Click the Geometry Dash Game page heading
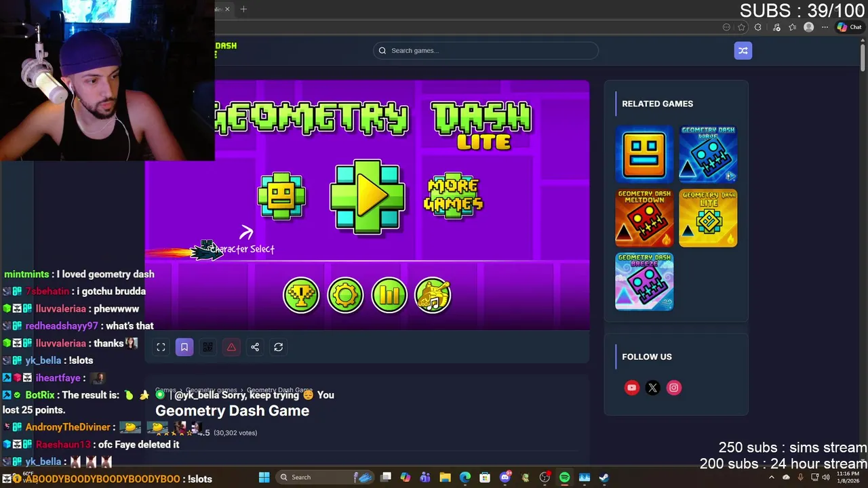 232,411
